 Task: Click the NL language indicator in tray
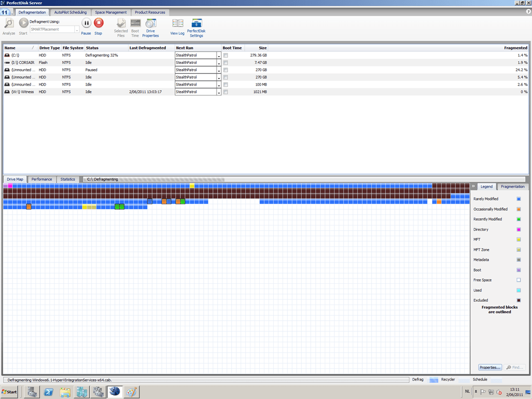[x=468, y=392]
